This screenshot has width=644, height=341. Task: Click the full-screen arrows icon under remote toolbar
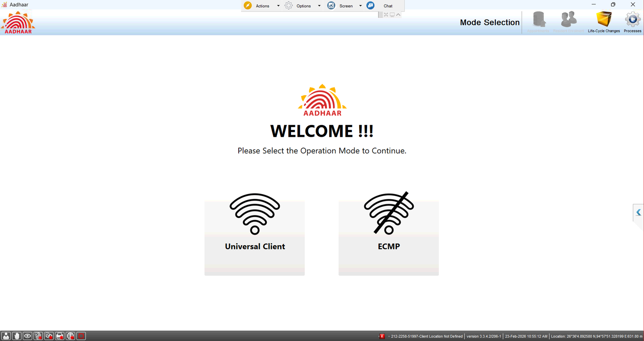coord(386,15)
